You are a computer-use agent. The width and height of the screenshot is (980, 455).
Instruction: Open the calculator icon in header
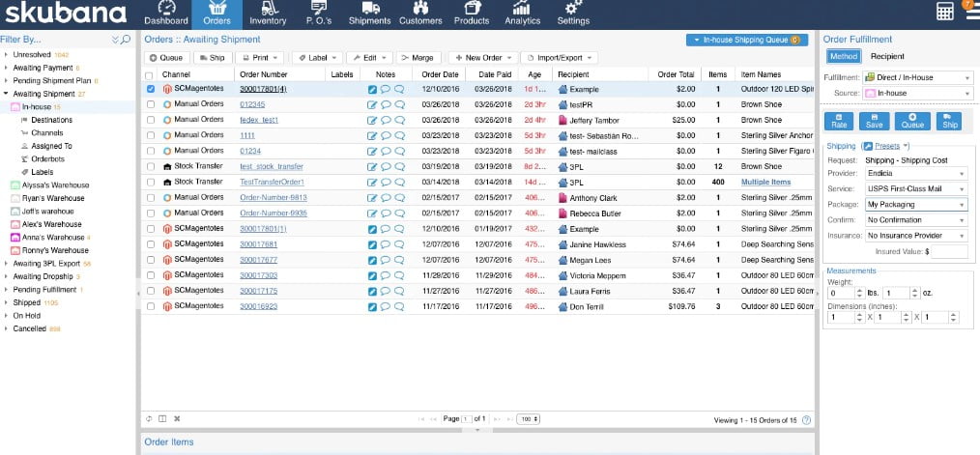pyautogui.click(x=945, y=11)
